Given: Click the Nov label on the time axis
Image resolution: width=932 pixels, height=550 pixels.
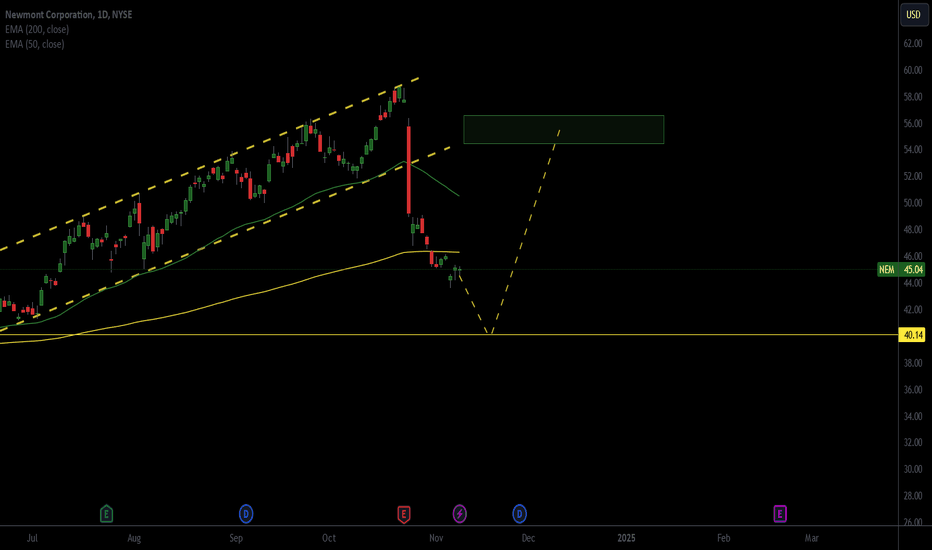Looking at the screenshot, I should click(436, 538).
